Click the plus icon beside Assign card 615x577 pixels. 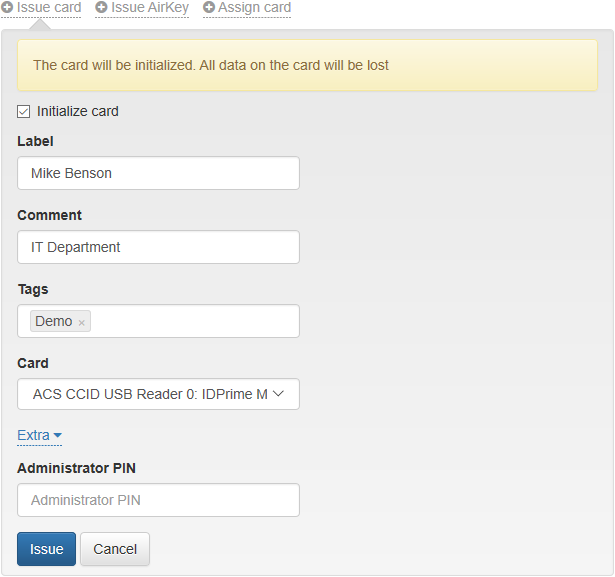coord(209,8)
